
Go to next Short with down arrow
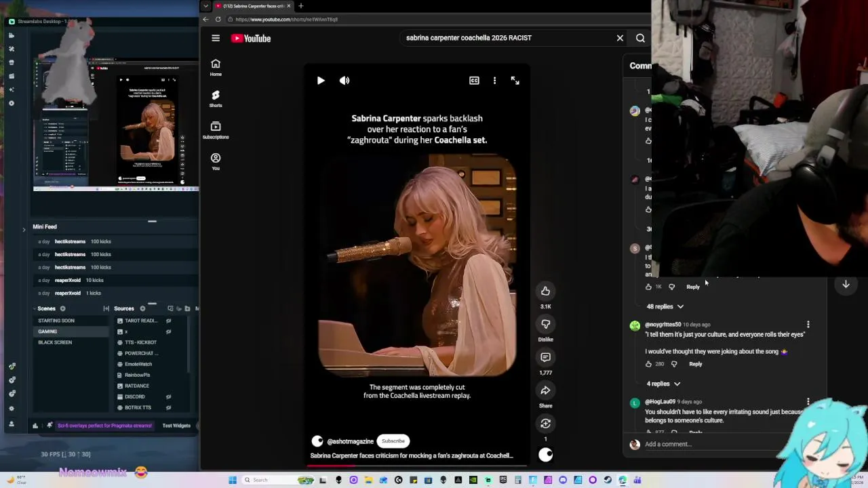pyautogui.click(x=846, y=285)
